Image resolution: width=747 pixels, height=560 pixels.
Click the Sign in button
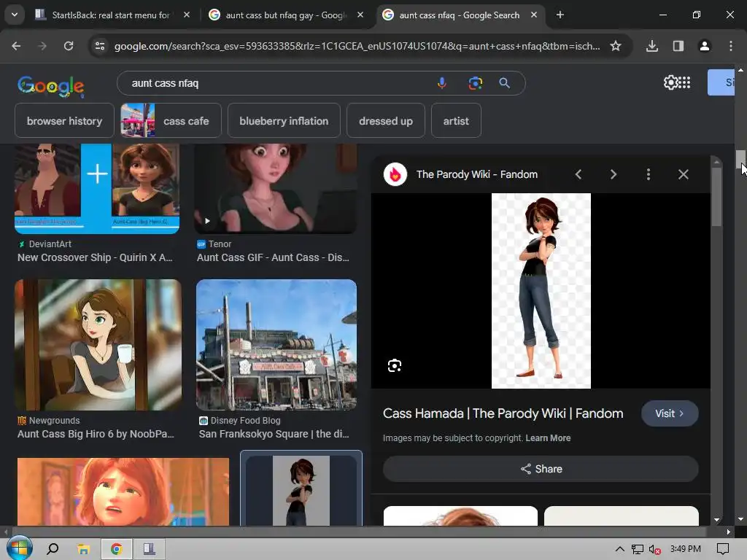tap(721, 82)
